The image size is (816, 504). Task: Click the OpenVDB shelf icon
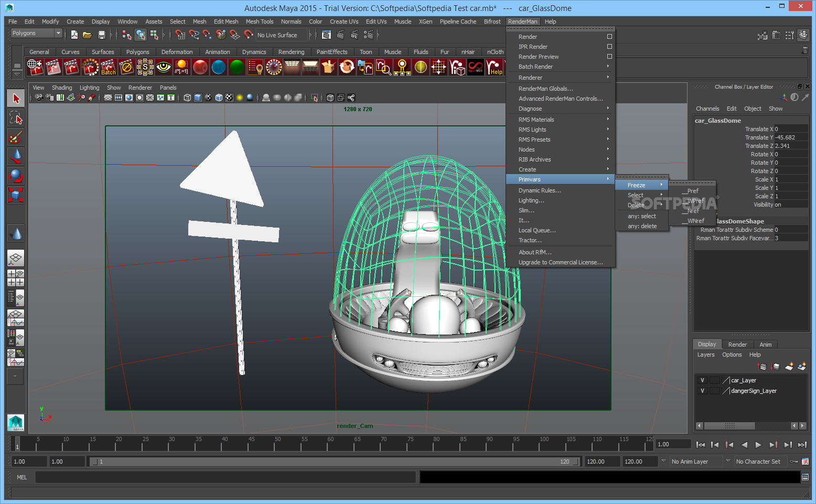coord(476,67)
